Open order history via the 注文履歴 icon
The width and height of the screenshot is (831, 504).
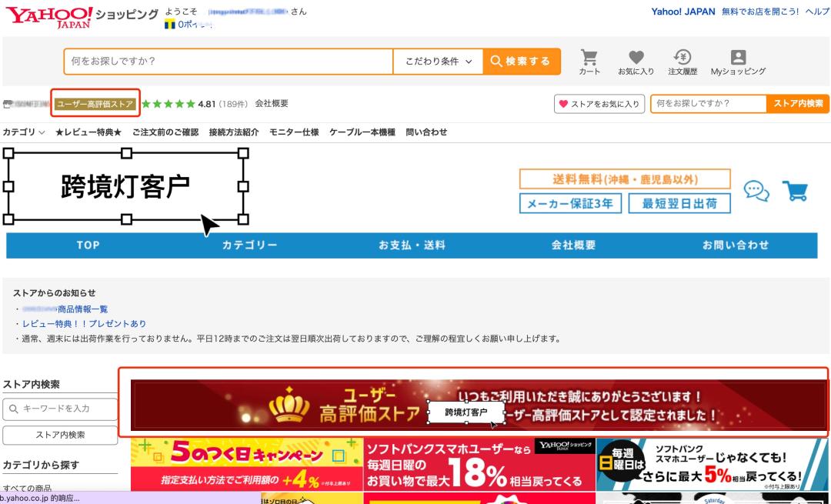683,62
